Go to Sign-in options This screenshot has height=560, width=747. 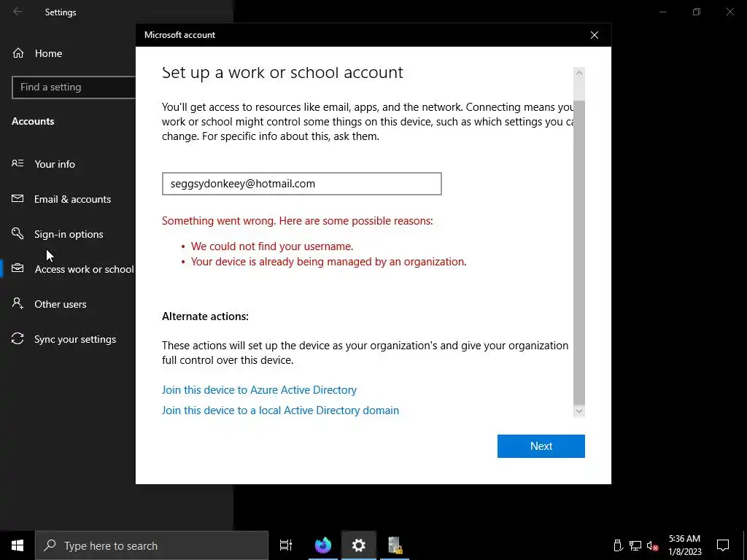[x=68, y=234]
